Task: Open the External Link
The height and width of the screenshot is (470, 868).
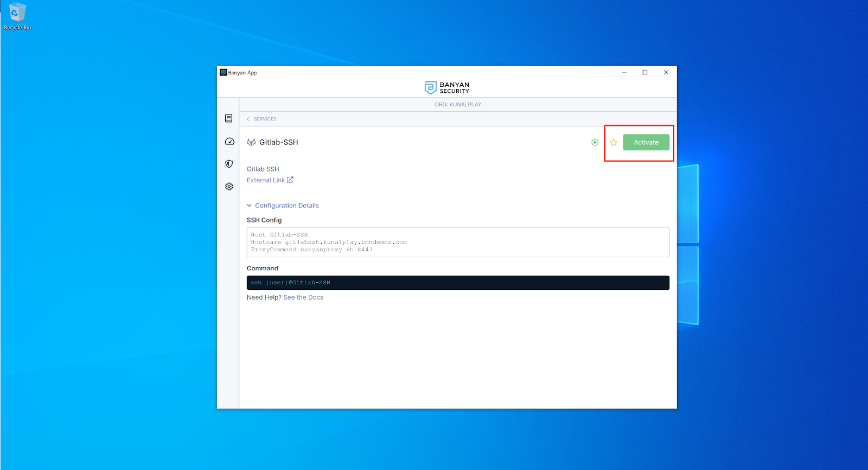Action: pos(270,180)
